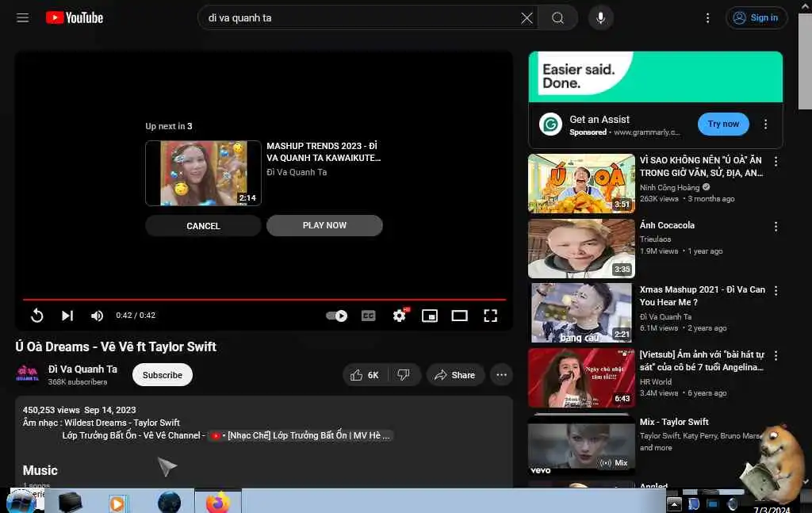Open the Đi Va Quanh Ta channel name link

[x=82, y=369]
